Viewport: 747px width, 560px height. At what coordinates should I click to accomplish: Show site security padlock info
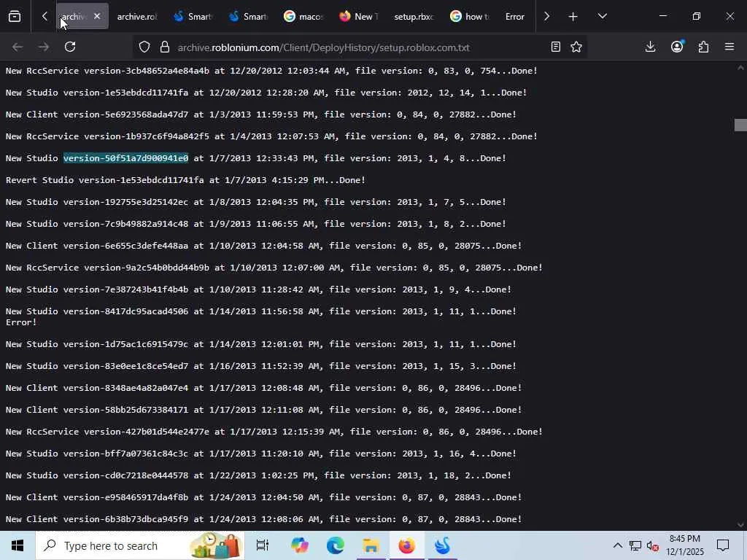(x=165, y=47)
